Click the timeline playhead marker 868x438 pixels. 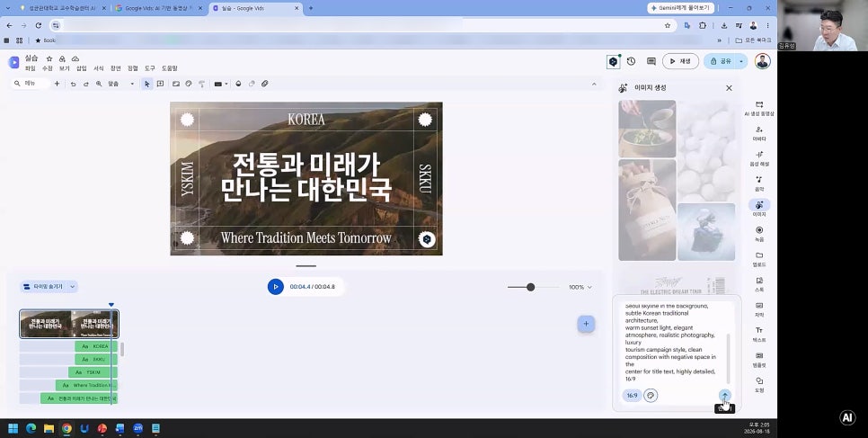coord(111,304)
